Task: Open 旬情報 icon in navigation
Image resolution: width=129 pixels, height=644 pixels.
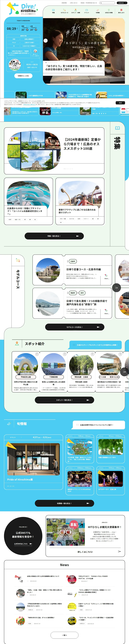Action: [98, 11]
